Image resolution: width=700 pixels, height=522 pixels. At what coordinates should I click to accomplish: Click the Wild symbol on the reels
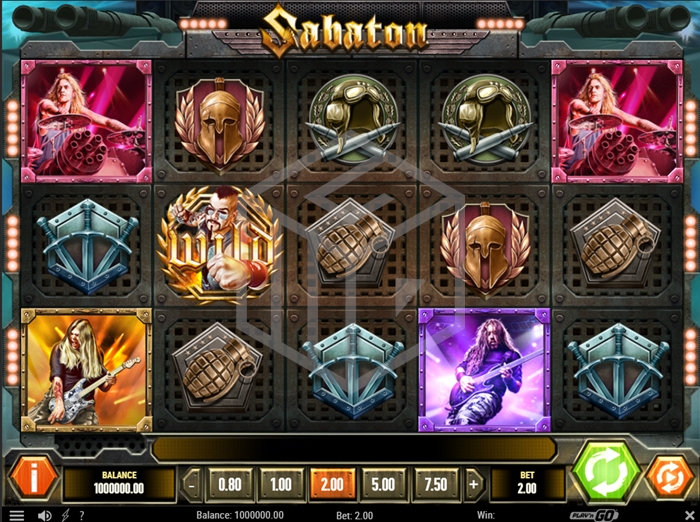tap(219, 244)
